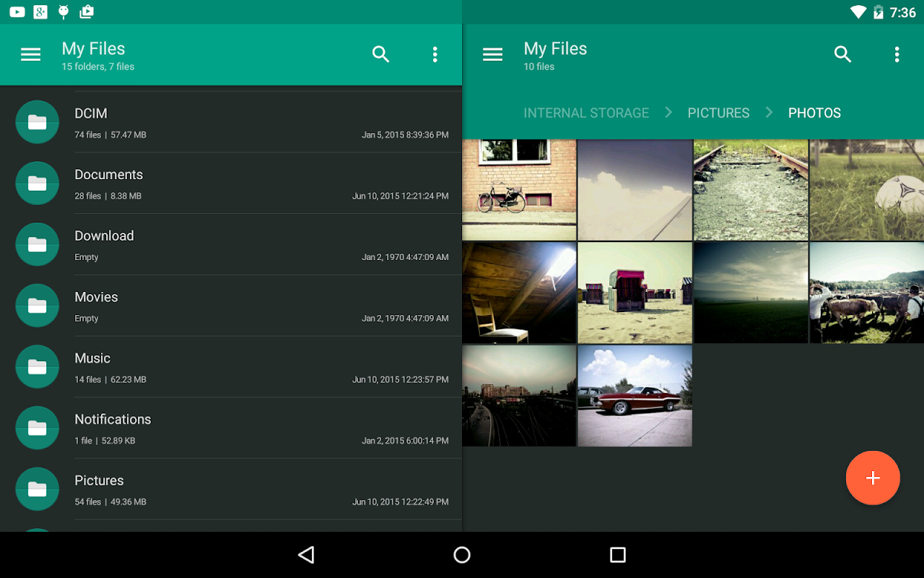This screenshot has width=924, height=578.
Task: Open the left pane overflow menu
Action: 435,54
